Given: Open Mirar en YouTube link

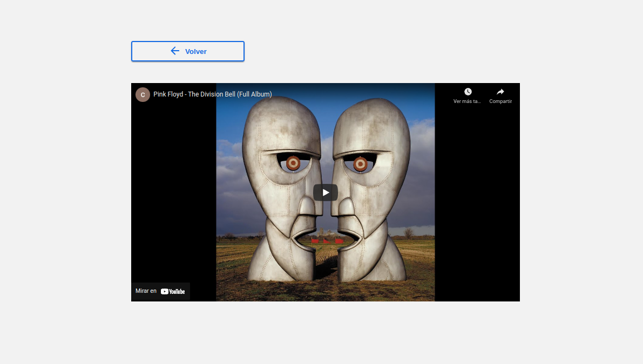Looking at the screenshot, I should pyautogui.click(x=160, y=291).
